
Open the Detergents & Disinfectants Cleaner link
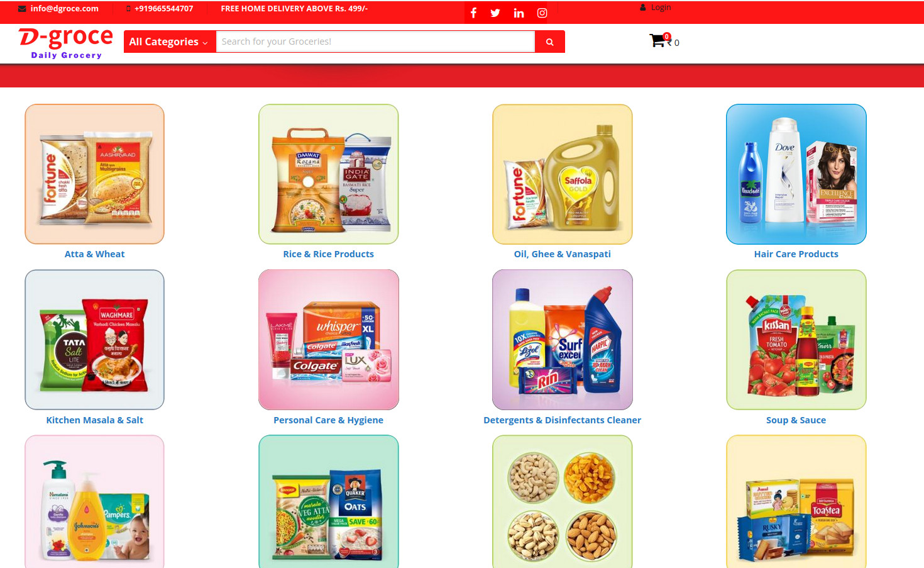[x=562, y=420]
